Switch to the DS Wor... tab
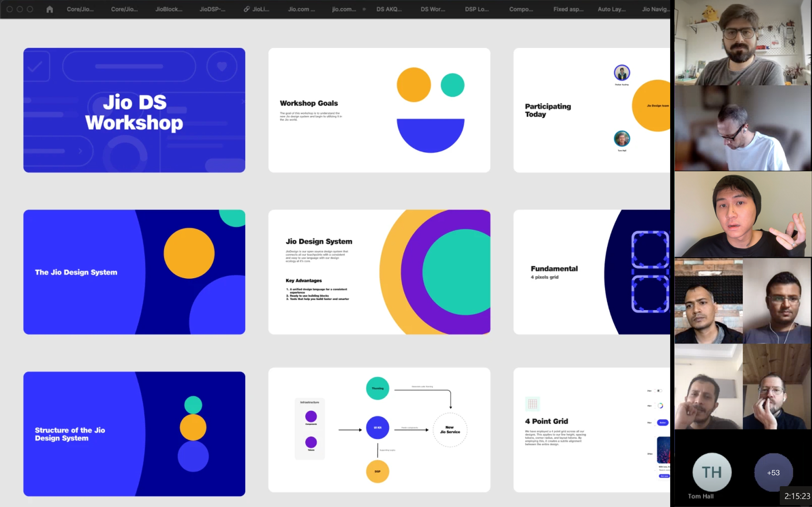812x507 pixels. (x=432, y=9)
